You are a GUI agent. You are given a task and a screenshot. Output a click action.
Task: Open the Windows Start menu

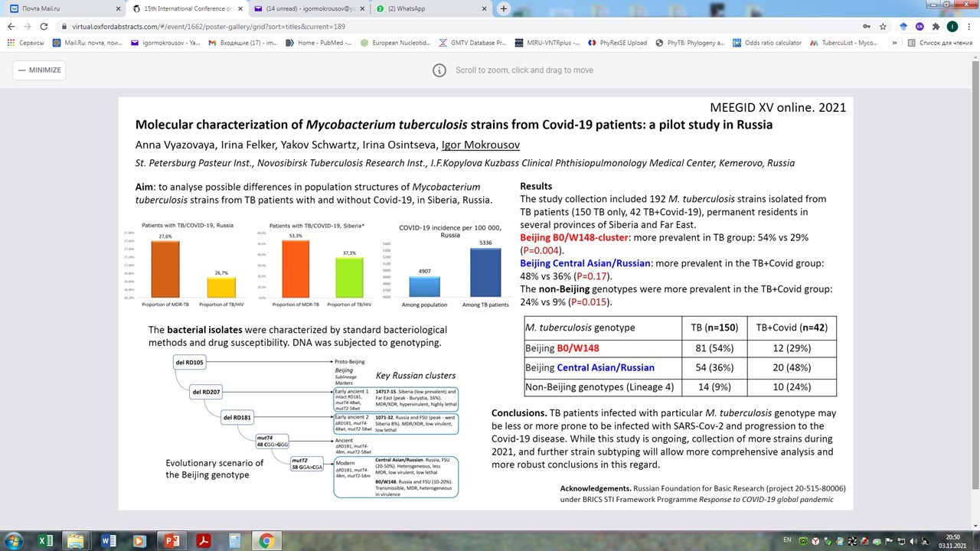tap(14, 541)
